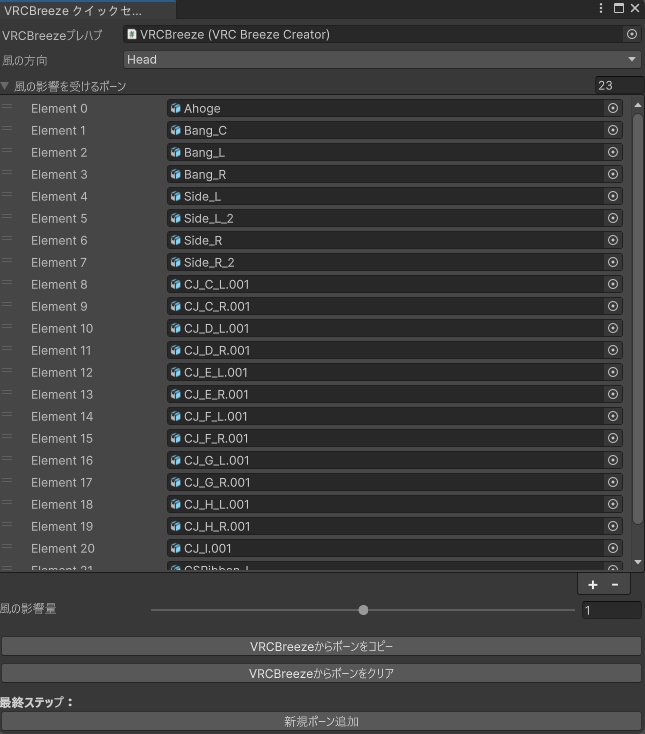Screen dimensions: 645x734
Task: Open object picker for Side_L_2 element
Action: pos(613,218)
